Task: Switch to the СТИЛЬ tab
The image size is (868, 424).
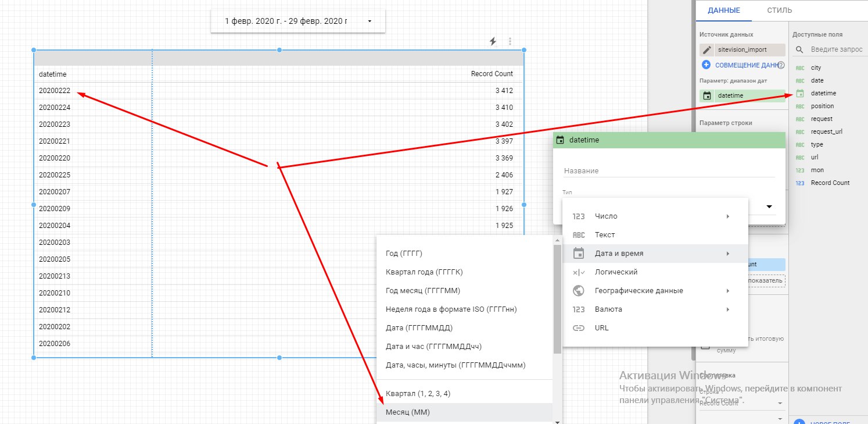Action: 779,10
